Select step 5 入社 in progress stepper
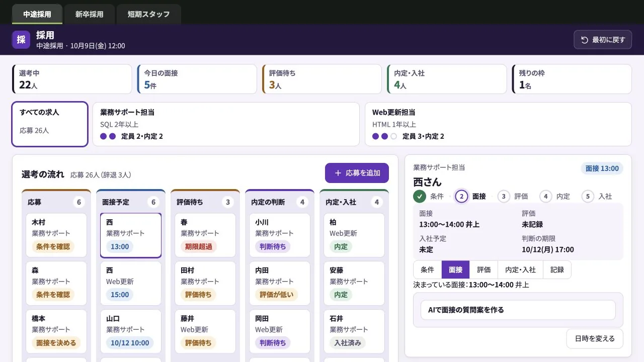644x362 pixels. coord(597,196)
